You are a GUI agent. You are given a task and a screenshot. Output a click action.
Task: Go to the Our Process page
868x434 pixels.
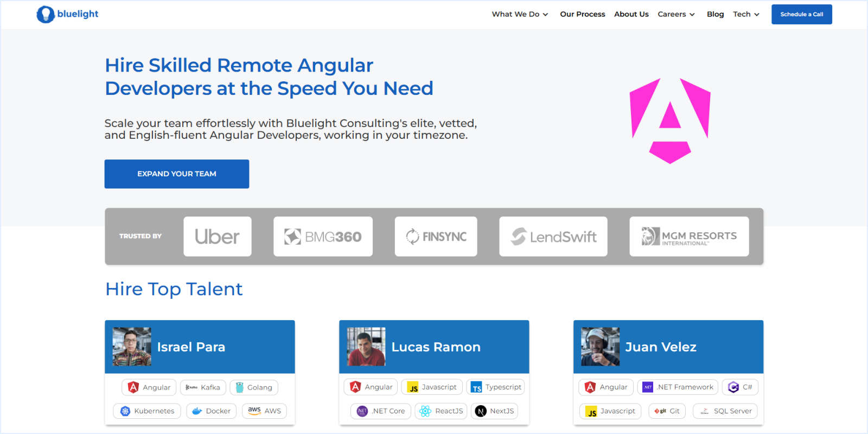point(582,15)
